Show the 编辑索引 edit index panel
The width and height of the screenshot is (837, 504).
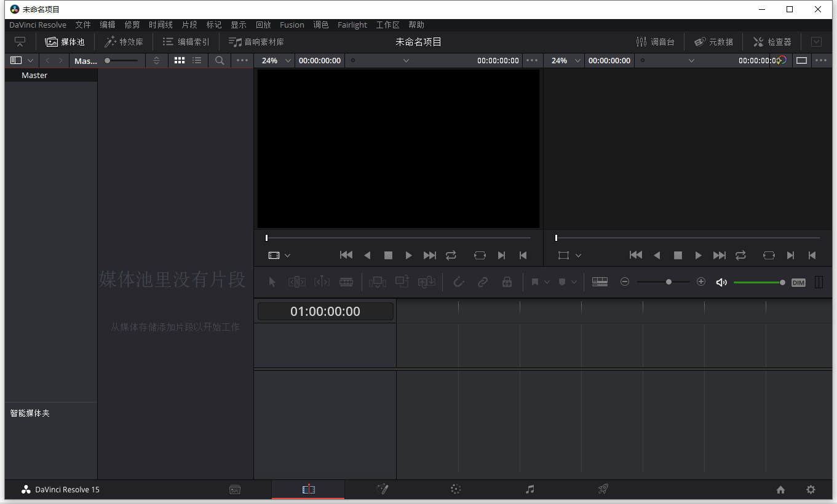186,42
